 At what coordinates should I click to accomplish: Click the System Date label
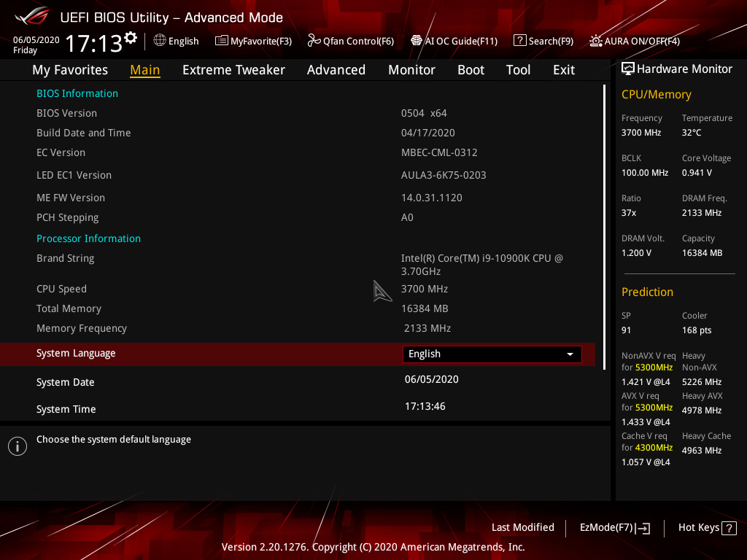[x=65, y=382]
